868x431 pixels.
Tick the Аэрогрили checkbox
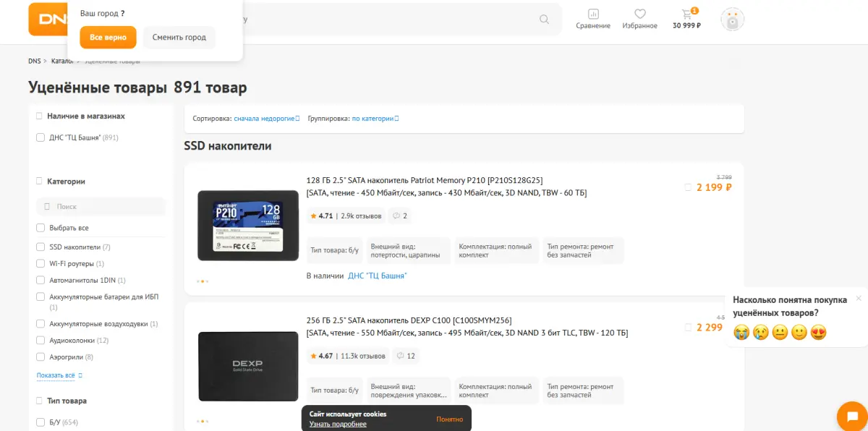(x=41, y=357)
